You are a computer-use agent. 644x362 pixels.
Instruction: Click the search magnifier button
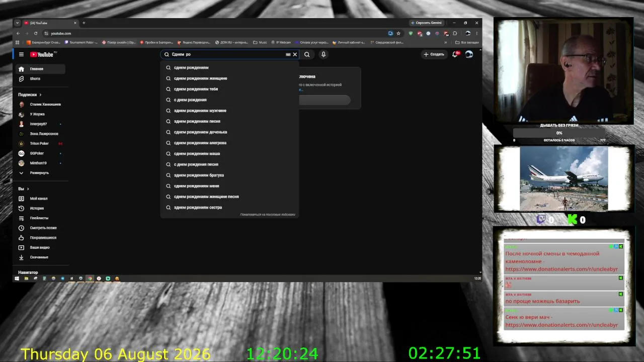point(307,54)
